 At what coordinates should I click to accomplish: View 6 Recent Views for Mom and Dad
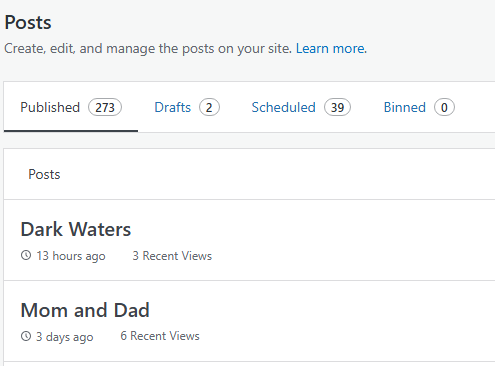pos(160,336)
